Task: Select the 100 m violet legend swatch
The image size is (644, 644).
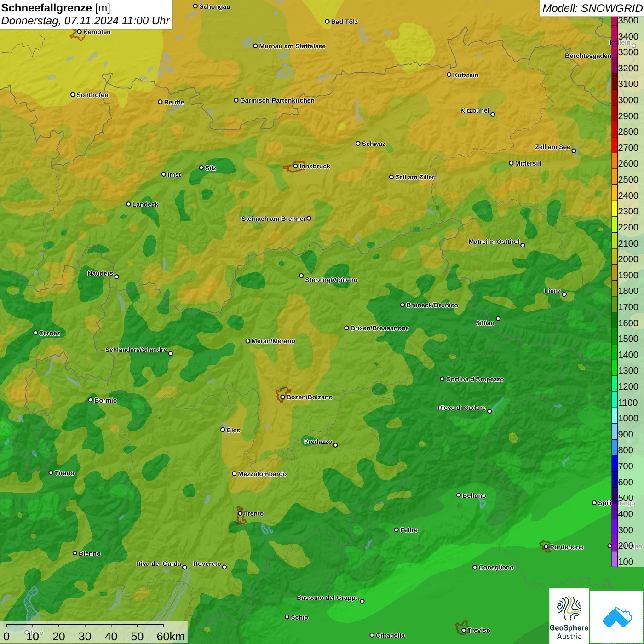Action: click(x=615, y=559)
